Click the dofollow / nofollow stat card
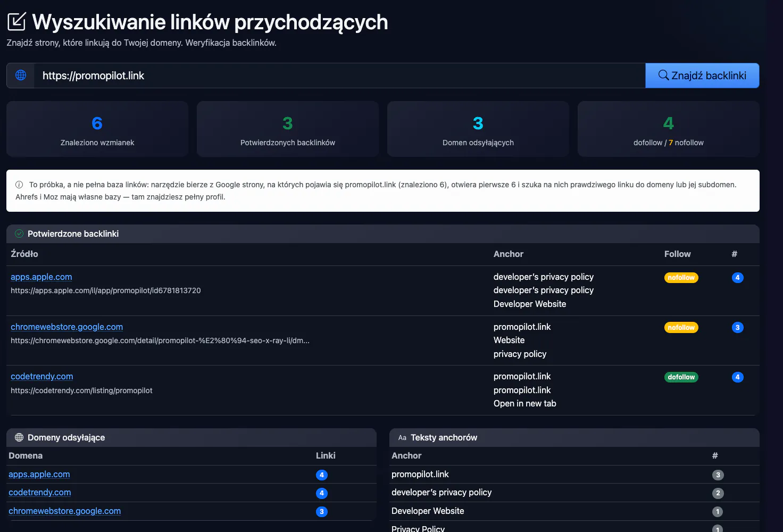Image resolution: width=783 pixels, height=532 pixels. [x=669, y=129]
